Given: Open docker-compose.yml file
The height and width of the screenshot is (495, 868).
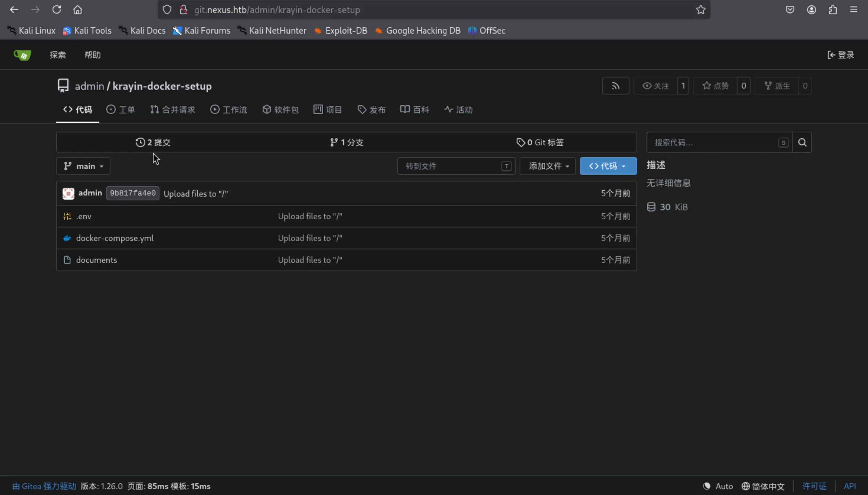Looking at the screenshot, I should click(x=115, y=238).
